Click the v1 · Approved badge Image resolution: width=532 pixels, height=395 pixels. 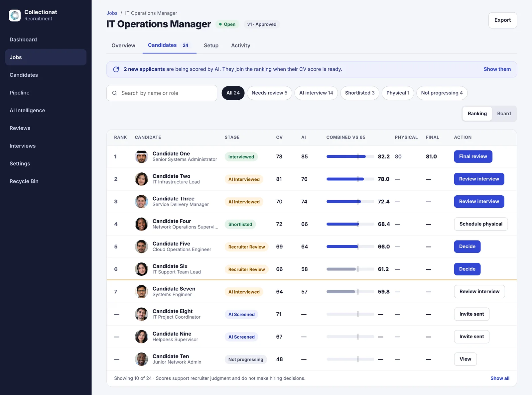[262, 24]
